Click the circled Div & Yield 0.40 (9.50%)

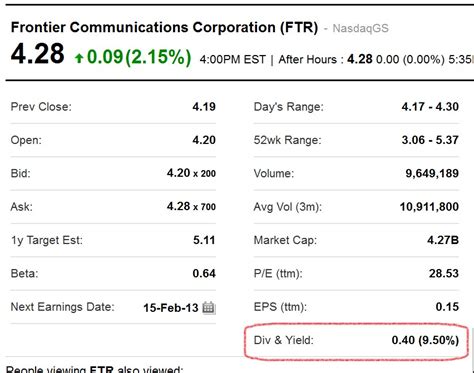point(425,340)
